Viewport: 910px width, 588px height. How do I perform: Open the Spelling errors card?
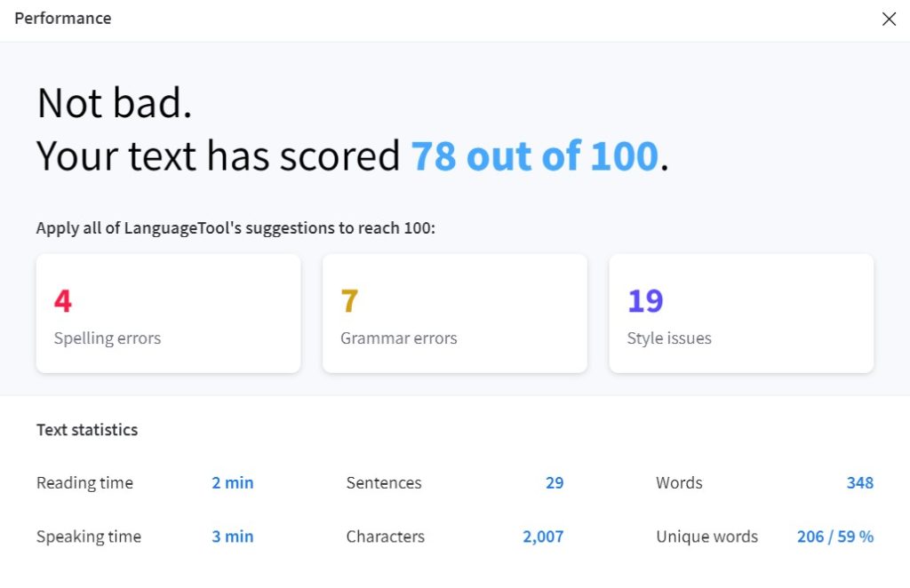pyautogui.click(x=168, y=314)
